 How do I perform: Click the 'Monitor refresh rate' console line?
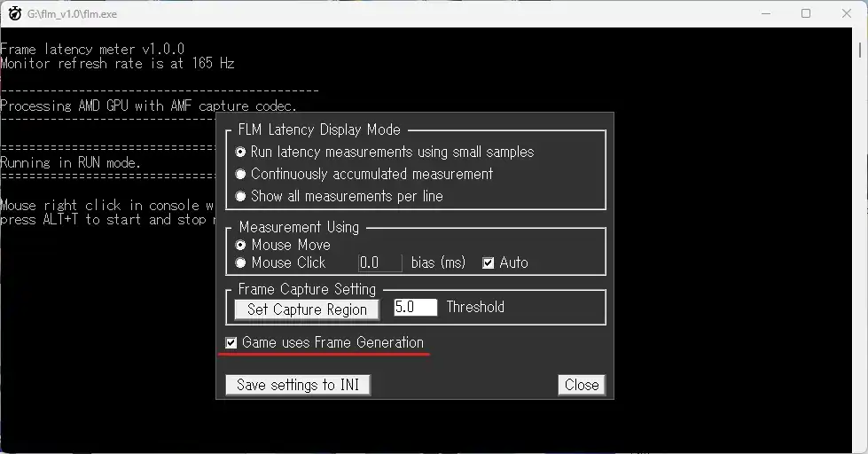[x=117, y=64]
